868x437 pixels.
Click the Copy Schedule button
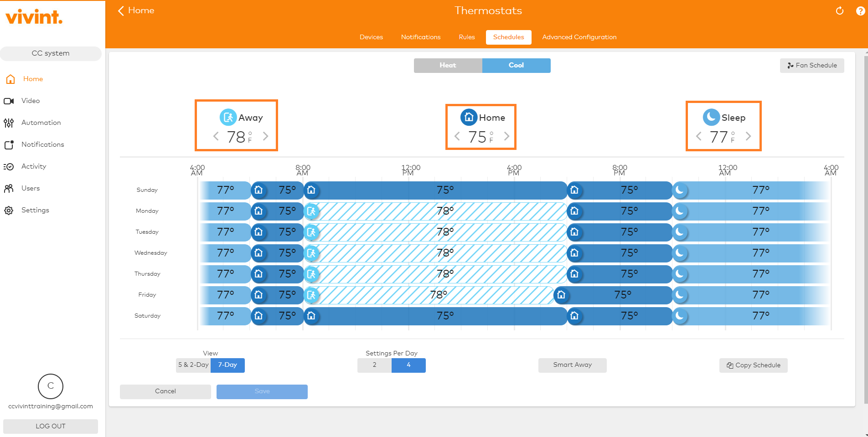click(753, 365)
